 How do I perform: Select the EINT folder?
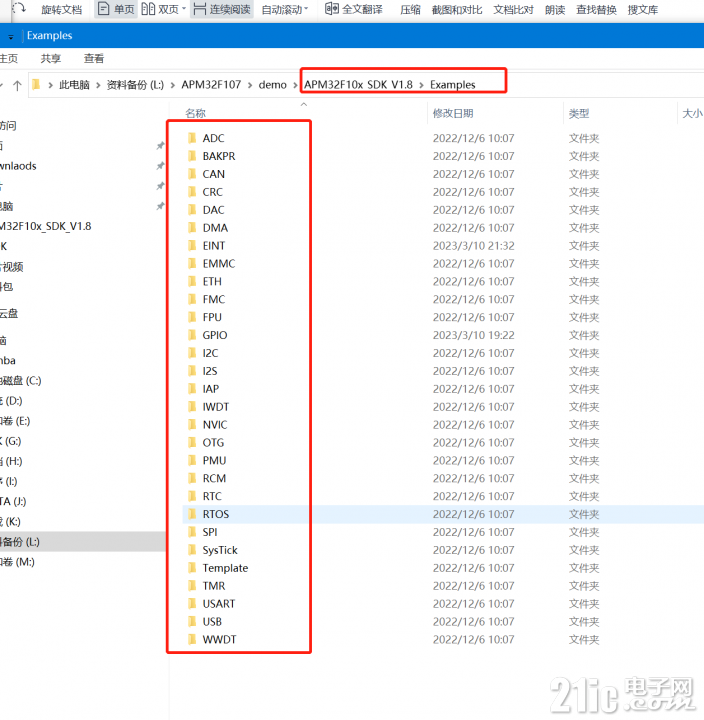point(214,246)
